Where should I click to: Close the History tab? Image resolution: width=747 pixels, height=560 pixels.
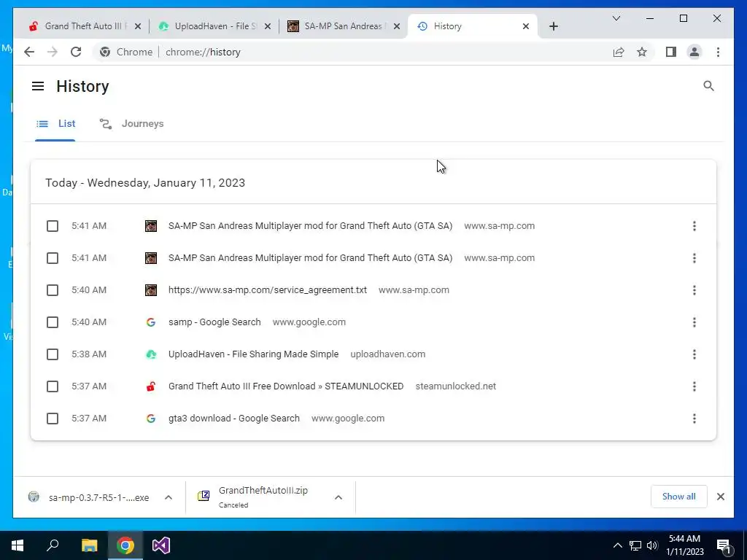point(526,26)
